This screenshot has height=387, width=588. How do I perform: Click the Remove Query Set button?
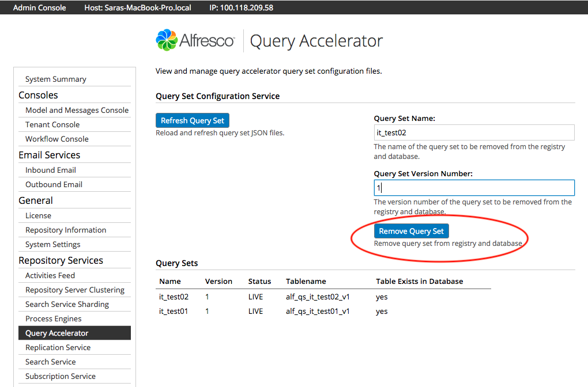click(411, 231)
